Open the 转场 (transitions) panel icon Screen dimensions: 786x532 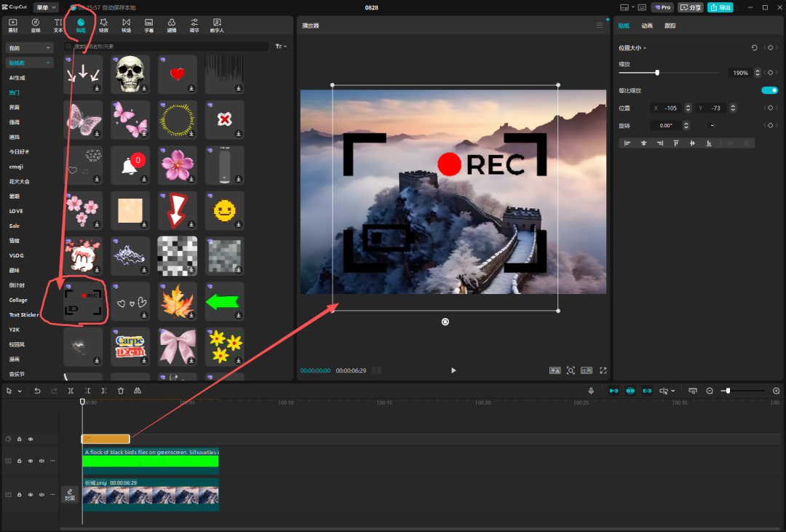[126, 25]
